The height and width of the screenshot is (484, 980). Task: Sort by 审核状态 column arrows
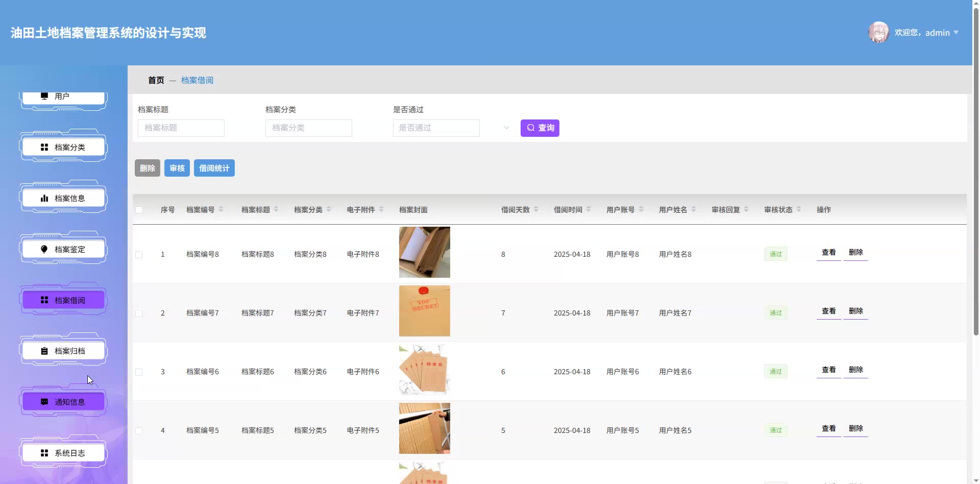799,209
